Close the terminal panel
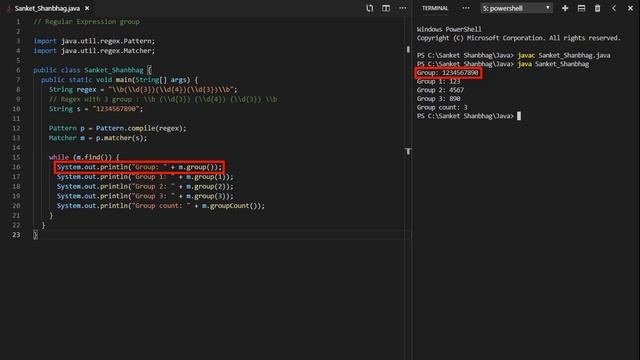Image resolution: width=640 pixels, height=360 pixels. (x=630, y=8)
